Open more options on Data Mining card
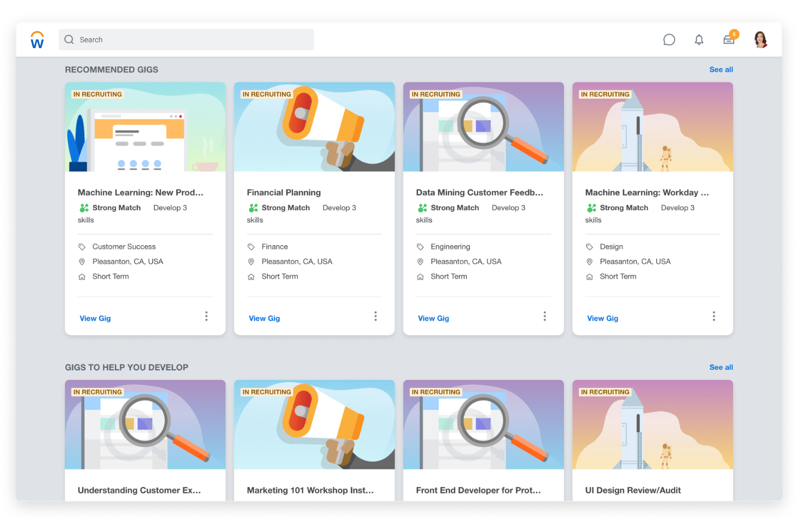Image resolution: width=798 pixels, height=532 pixels. [x=545, y=316]
